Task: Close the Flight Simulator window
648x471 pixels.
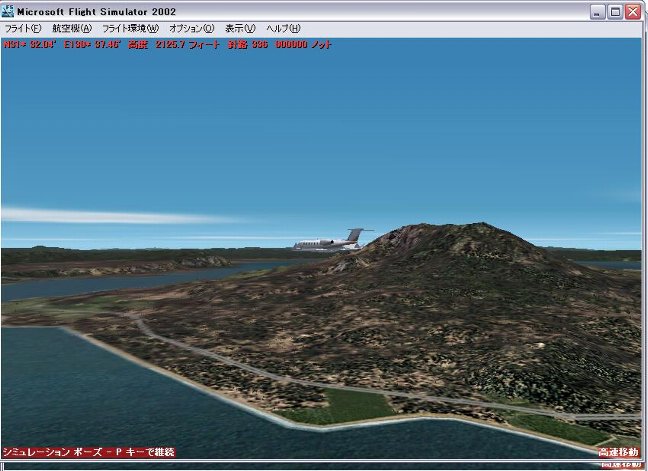Action: click(634, 11)
